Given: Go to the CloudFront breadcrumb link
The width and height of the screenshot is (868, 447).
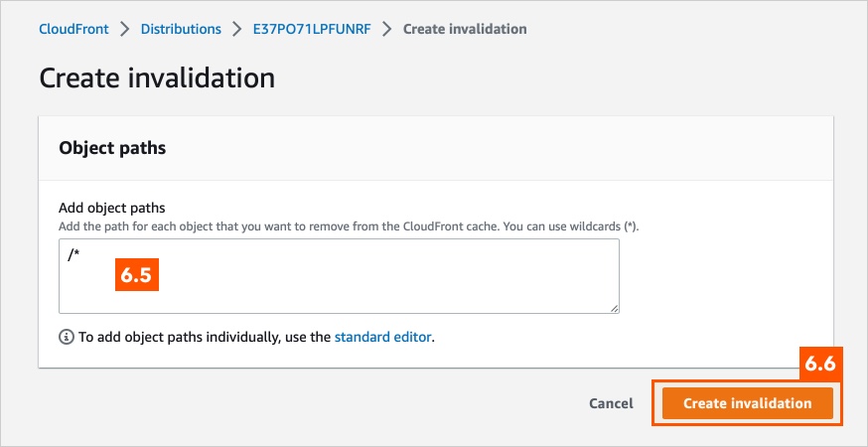Looking at the screenshot, I should [x=73, y=29].
